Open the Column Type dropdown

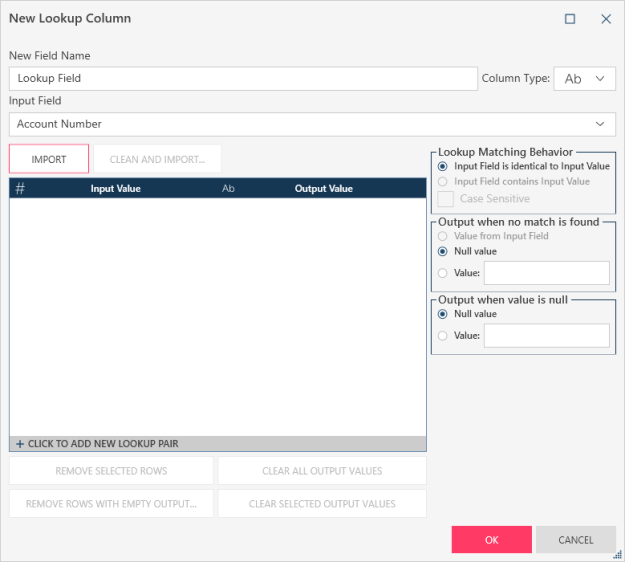(584, 79)
